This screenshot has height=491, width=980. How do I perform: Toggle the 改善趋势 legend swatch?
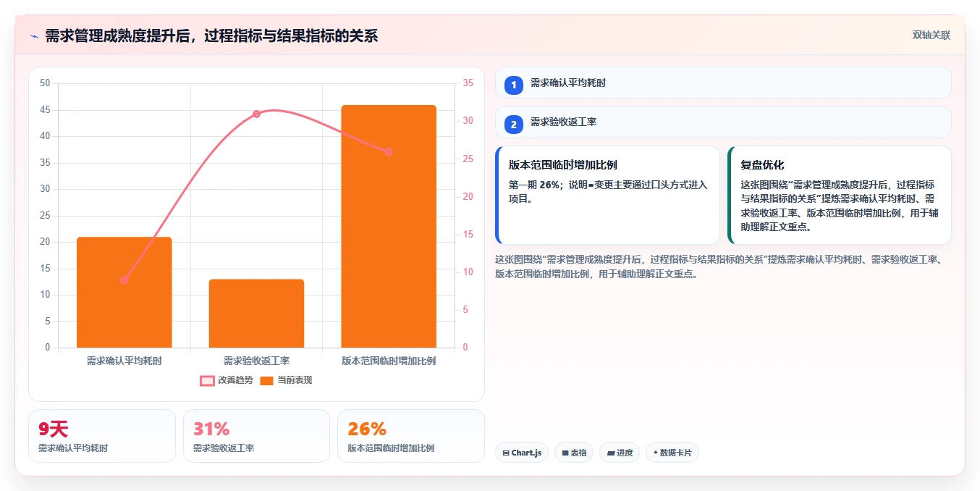coord(207,380)
